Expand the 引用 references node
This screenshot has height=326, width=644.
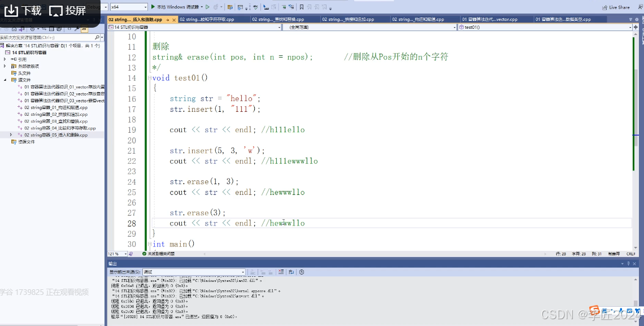coord(5,59)
